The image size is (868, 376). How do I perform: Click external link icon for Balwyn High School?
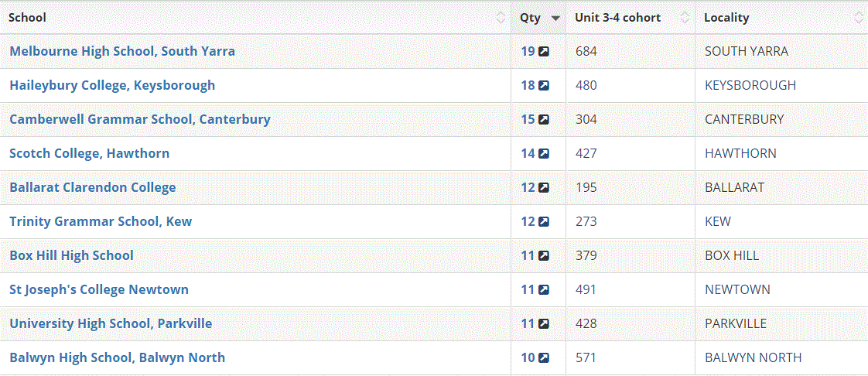click(x=544, y=358)
